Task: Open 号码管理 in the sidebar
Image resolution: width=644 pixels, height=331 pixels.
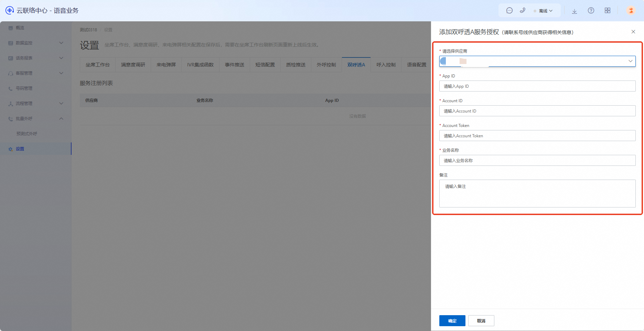Action: click(36, 88)
